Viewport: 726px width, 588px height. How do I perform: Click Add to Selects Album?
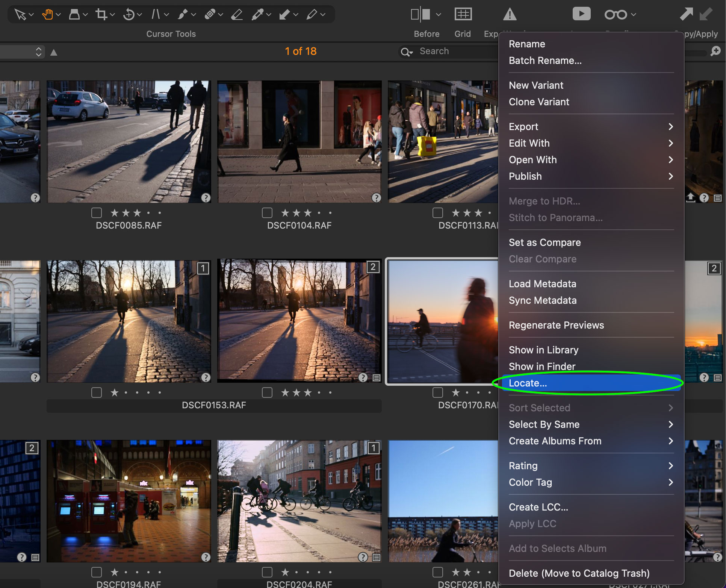tap(558, 549)
